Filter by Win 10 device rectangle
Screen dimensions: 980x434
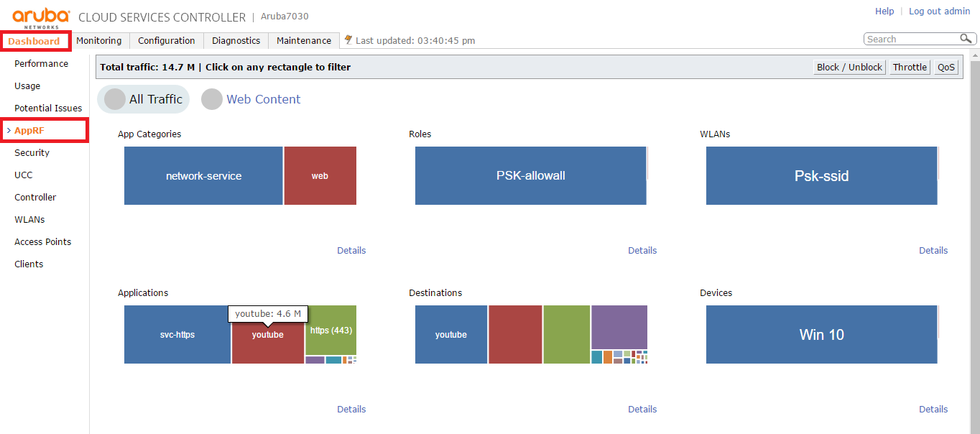pos(821,334)
